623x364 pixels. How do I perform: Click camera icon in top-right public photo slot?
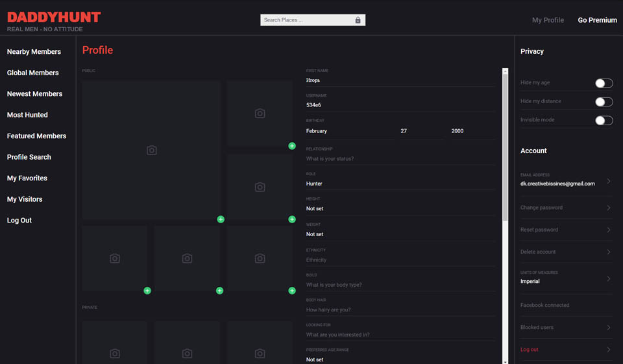260,114
